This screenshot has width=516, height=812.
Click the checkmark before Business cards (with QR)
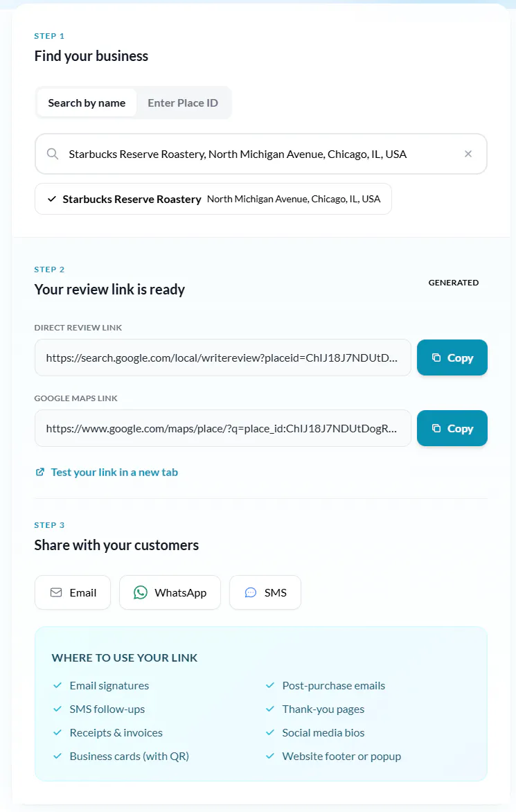(57, 756)
